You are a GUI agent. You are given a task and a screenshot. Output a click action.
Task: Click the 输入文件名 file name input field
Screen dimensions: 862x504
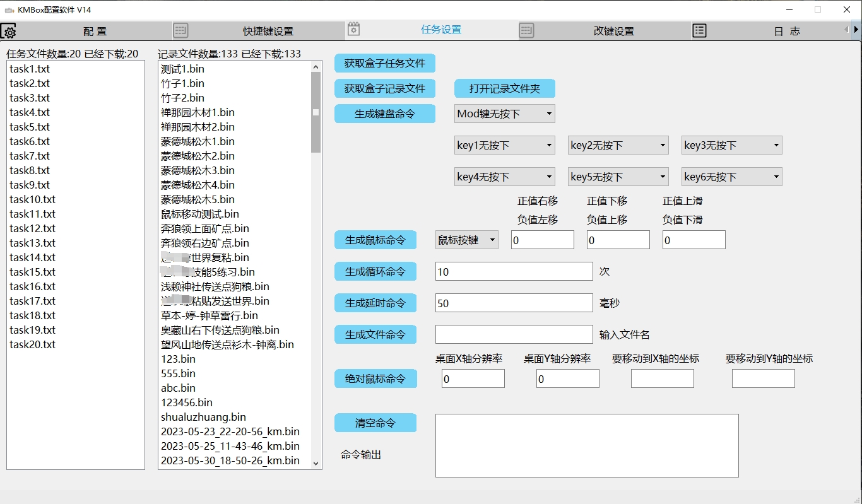514,334
